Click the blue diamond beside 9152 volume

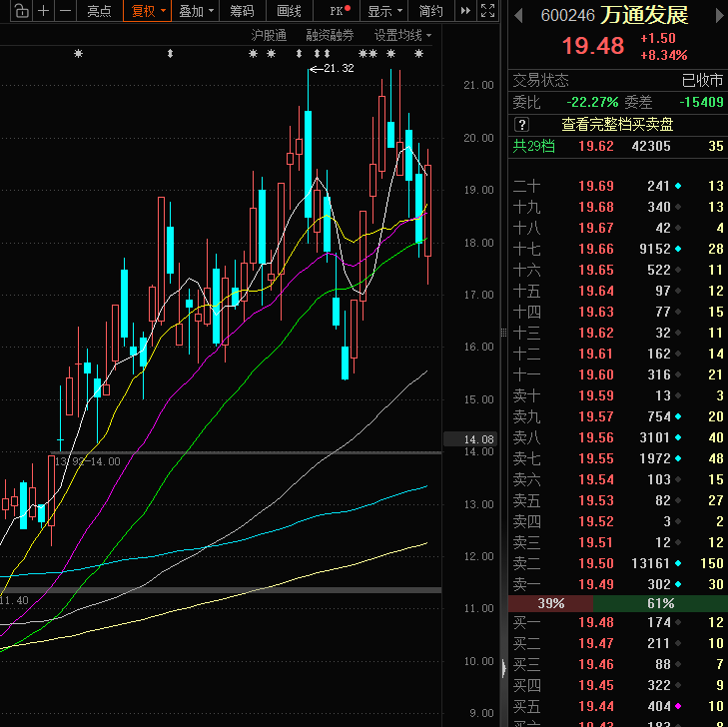[678, 250]
